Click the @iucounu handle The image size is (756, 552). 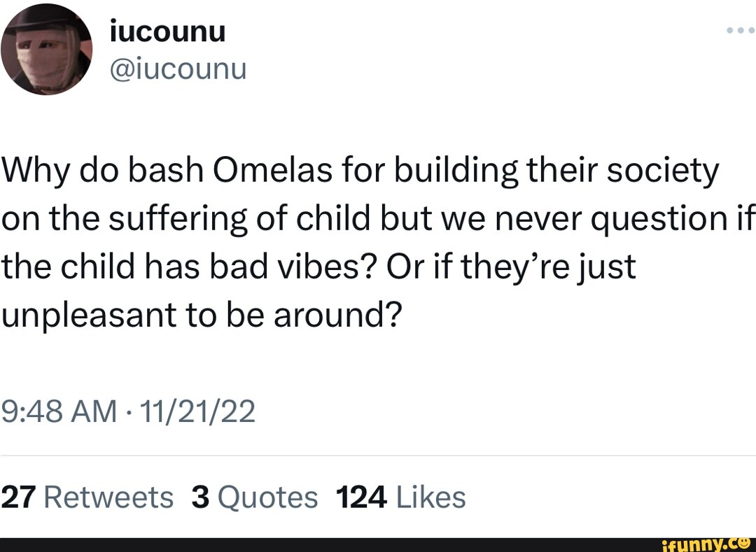tap(178, 69)
